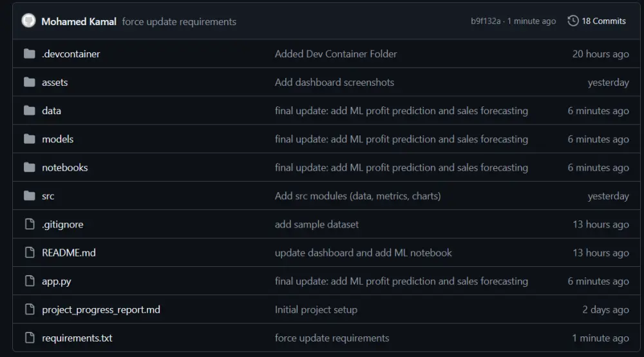Open commit hash b9f132a

[x=485, y=21]
